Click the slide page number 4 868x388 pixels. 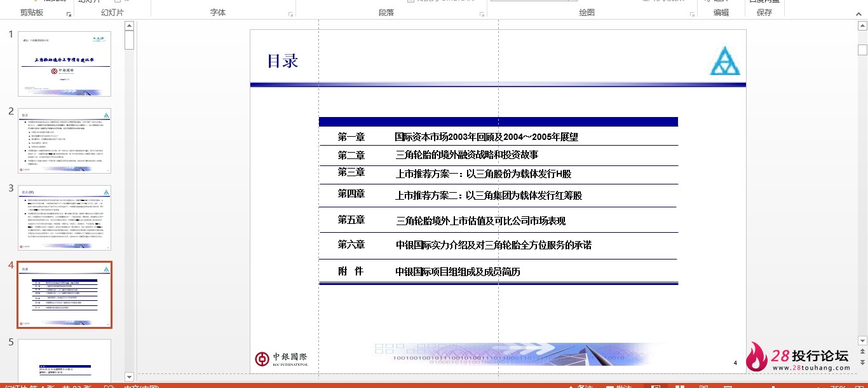(735, 363)
